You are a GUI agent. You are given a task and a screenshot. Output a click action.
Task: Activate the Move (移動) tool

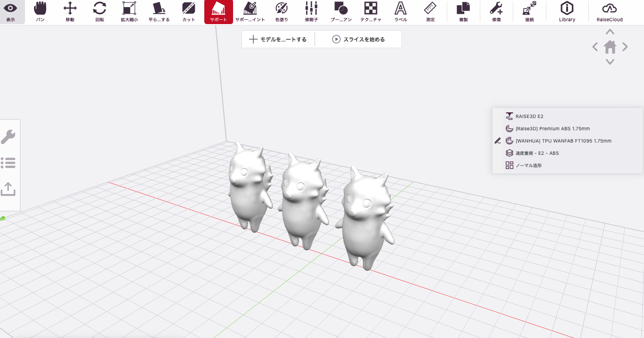(70, 11)
